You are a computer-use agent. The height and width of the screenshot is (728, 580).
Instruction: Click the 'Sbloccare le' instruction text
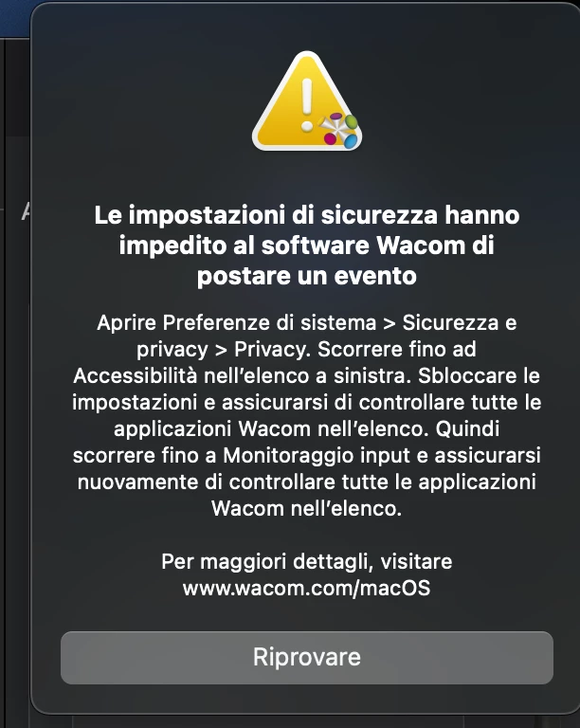479,375
